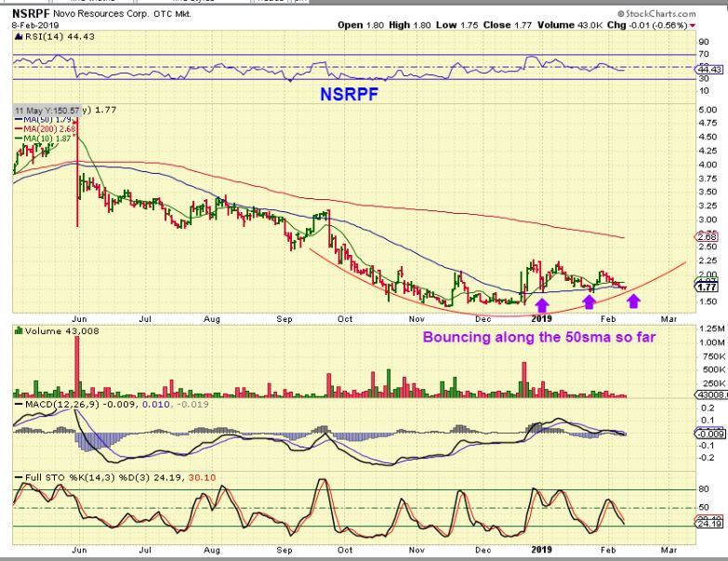The height and width of the screenshot is (561, 728).
Task: Click the 500K volume axis label
Action: click(x=714, y=369)
